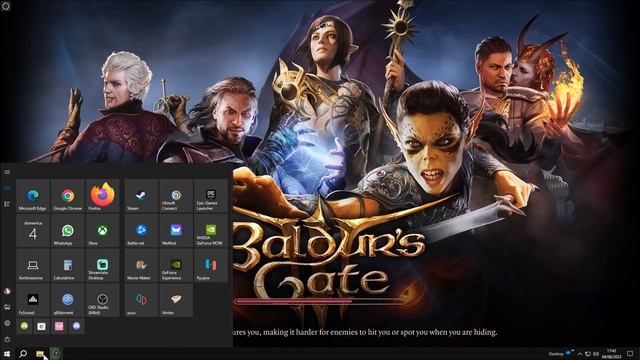Show all apps list in Start sidebar
Screen dimensions: 640x360
click(7, 204)
